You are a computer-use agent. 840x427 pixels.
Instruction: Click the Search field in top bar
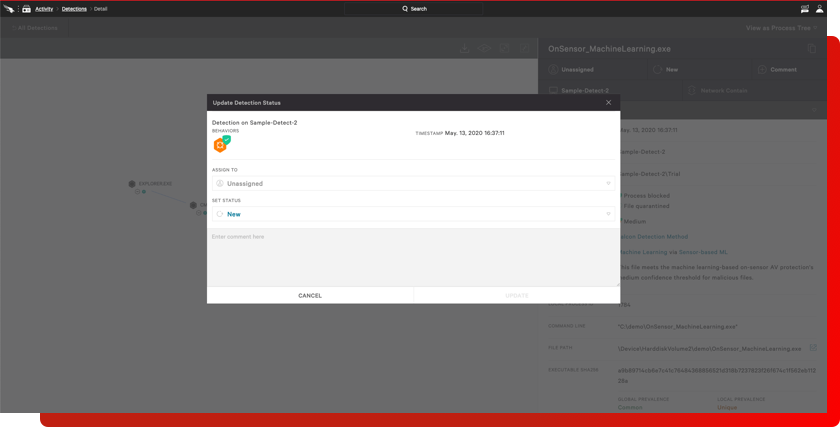(x=415, y=8)
